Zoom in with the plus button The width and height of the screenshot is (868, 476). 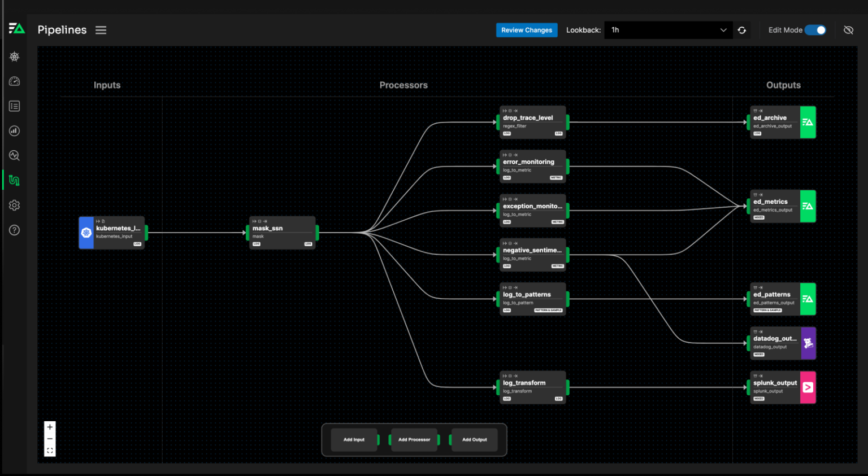coord(50,427)
